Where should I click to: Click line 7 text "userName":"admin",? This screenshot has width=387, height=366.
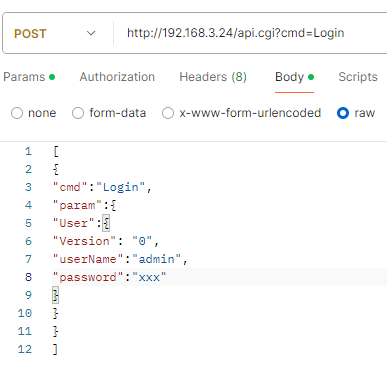[120, 259]
